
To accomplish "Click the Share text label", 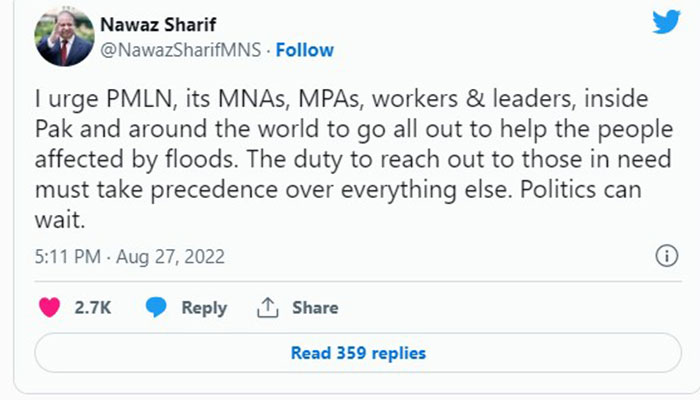I will coord(314,308).
